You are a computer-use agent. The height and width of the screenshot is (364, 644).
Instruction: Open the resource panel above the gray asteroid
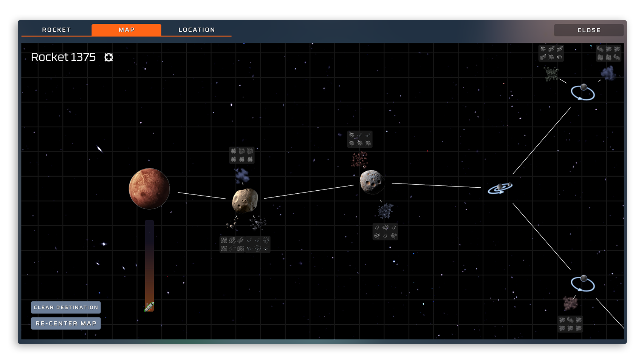pos(359,139)
